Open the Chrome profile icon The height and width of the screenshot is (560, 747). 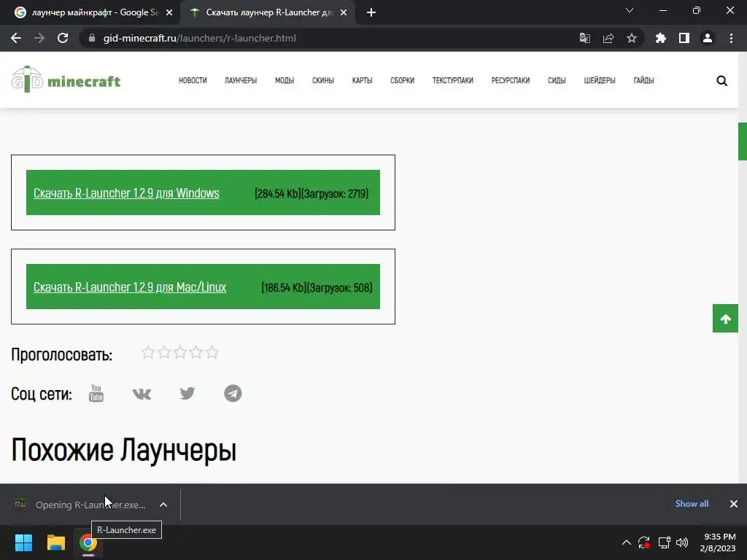tap(708, 38)
